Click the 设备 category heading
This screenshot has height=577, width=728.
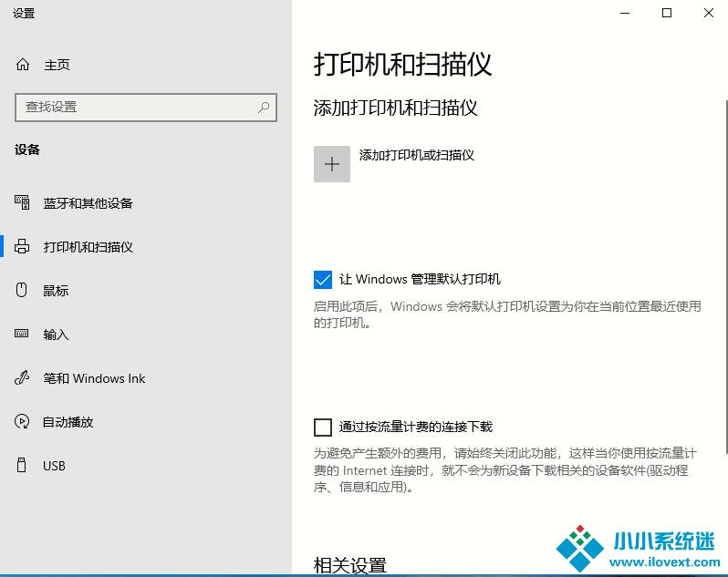(27, 149)
